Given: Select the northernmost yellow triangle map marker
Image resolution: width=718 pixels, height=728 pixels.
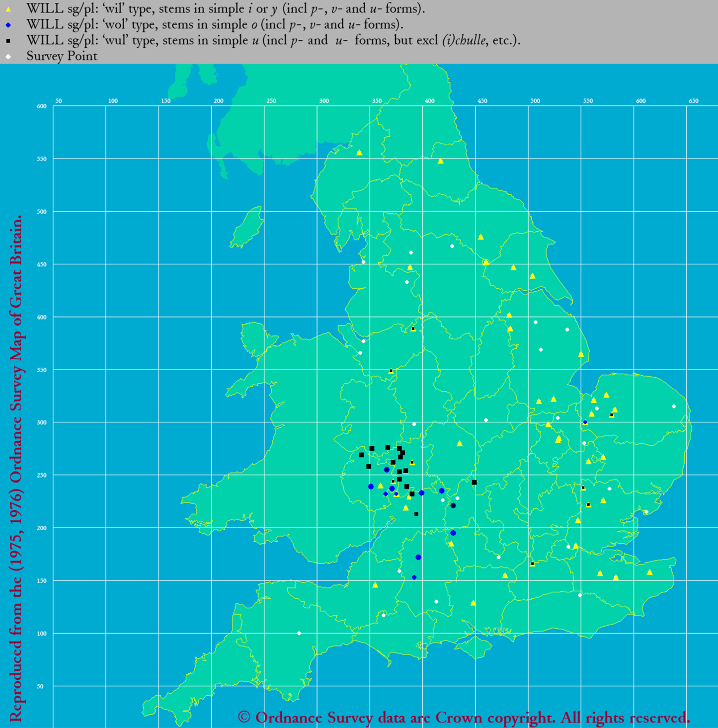Looking at the screenshot, I should point(359,153).
